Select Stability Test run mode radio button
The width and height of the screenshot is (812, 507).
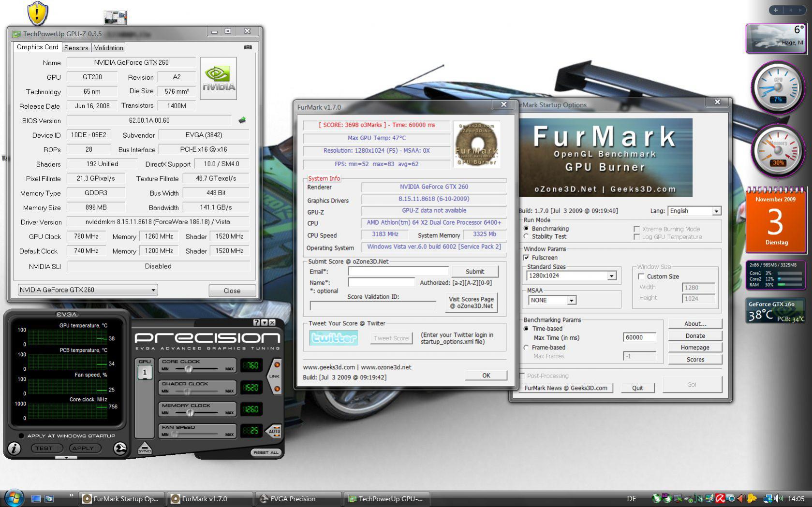(526, 236)
